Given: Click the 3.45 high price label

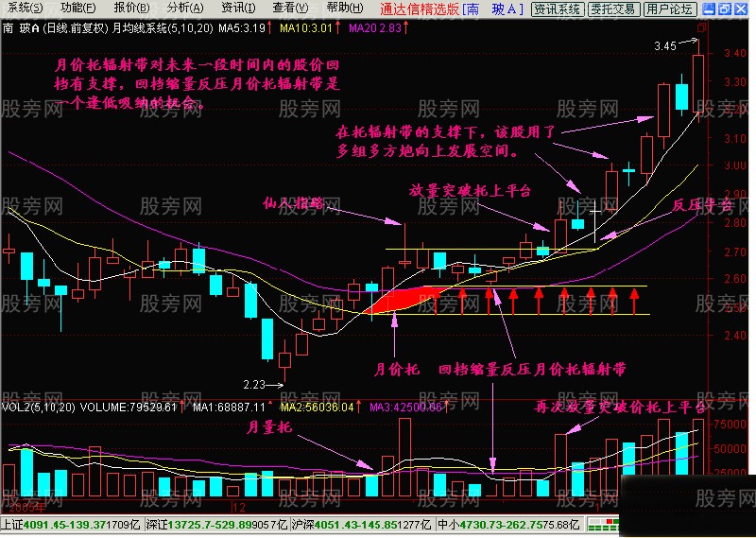Looking at the screenshot, I should click(665, 46).
